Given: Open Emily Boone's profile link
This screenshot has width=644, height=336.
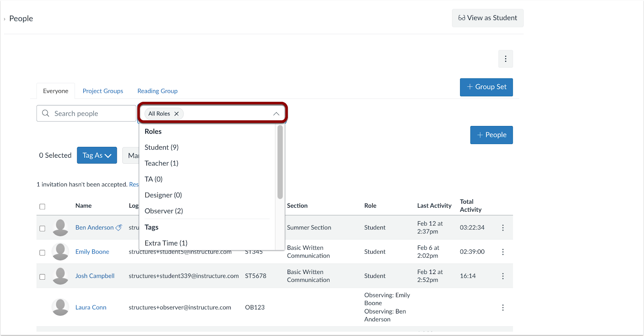Looking at the screenshot, I should pyautogui.click(x=92, y=251).
